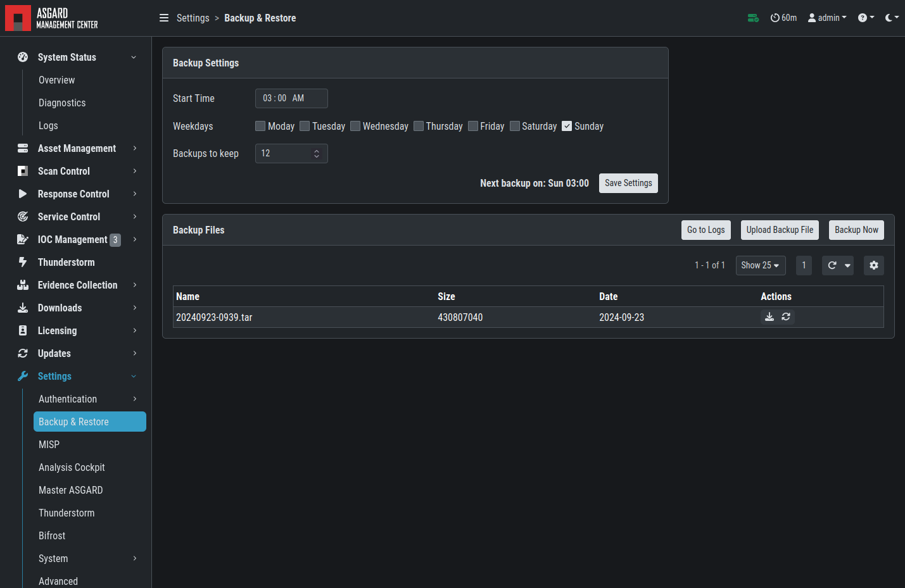
Task: Click the Settings breadcrumb link
Action: (193, 18)
